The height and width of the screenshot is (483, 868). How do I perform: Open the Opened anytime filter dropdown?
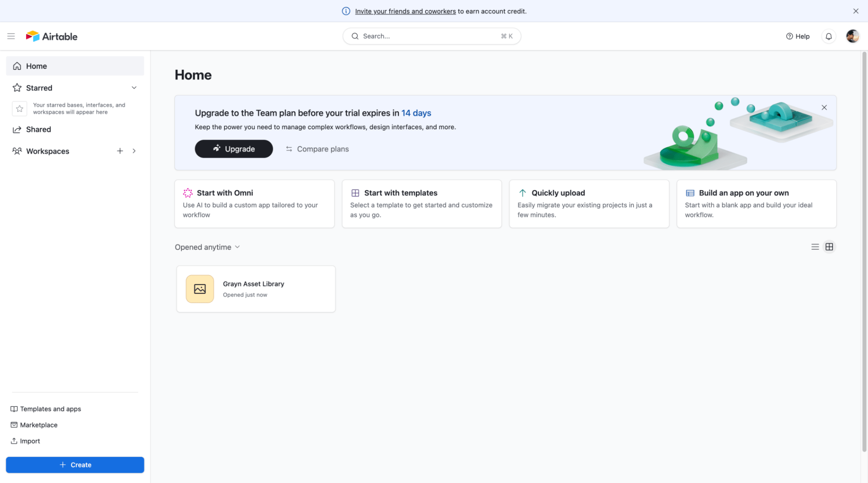pyautogui.click(x=207, y=247)
